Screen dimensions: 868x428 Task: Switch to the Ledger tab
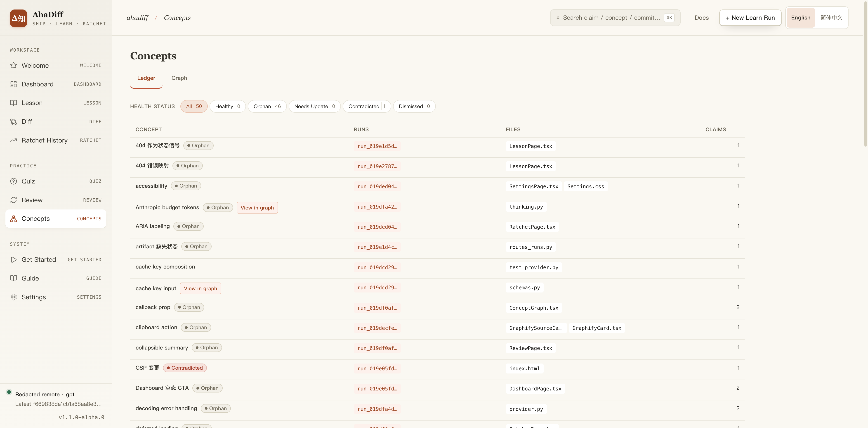pyautogui.click(x=146, y=78)
